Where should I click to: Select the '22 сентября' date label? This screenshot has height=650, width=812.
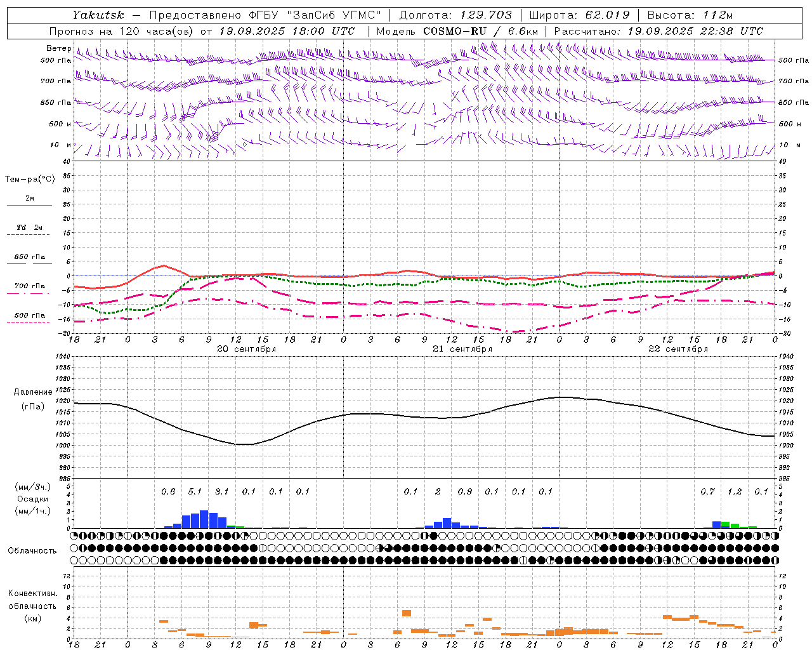pyautogui.click(x=678, y=349)
